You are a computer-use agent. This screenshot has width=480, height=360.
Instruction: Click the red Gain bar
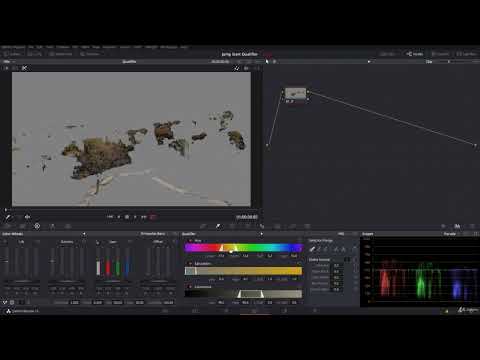(108, 267)
